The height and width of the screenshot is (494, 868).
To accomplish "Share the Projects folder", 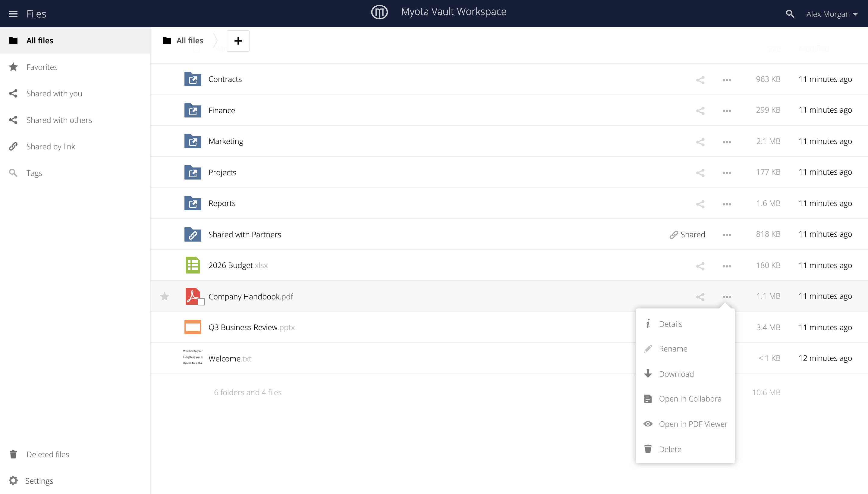I will click(x=700, y=173).
